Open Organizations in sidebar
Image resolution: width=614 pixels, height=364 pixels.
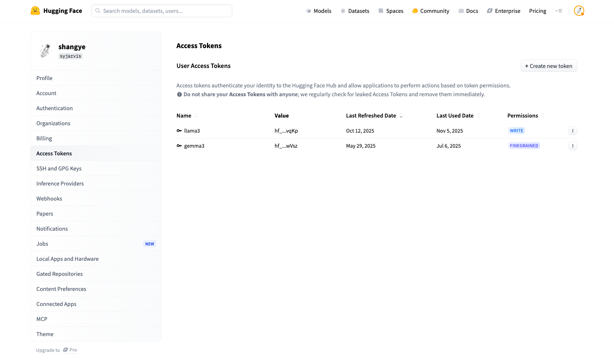click(x=96, y=123)
